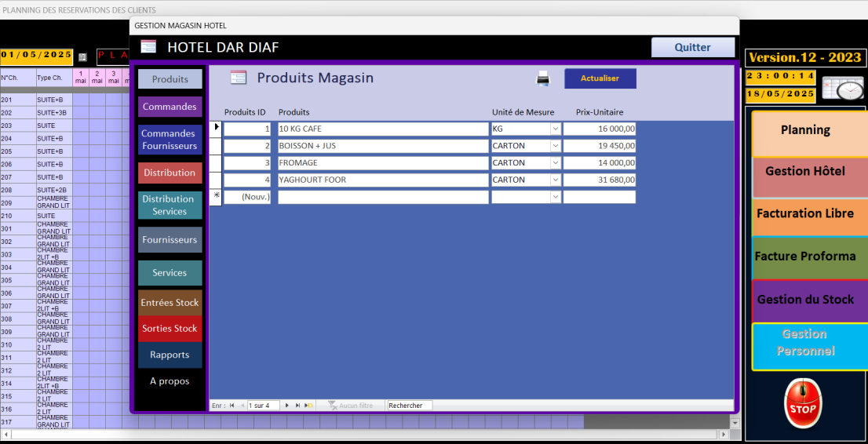Screen dimensions: 868x444
Task: Go to the last record
Action: click(297, 406)
